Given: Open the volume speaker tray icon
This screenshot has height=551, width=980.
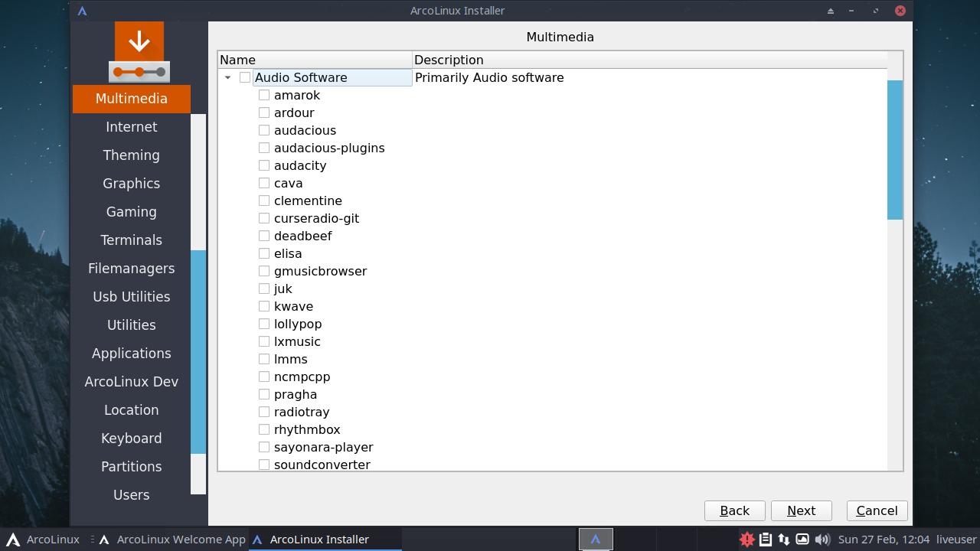Looking at the screenshot, I should point(822,540).
